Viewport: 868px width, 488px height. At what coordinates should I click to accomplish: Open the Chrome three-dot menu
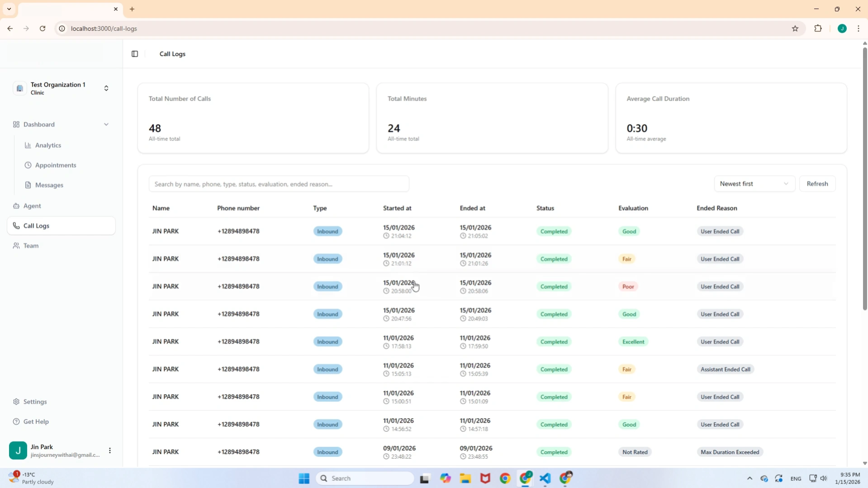coord(859,28)
